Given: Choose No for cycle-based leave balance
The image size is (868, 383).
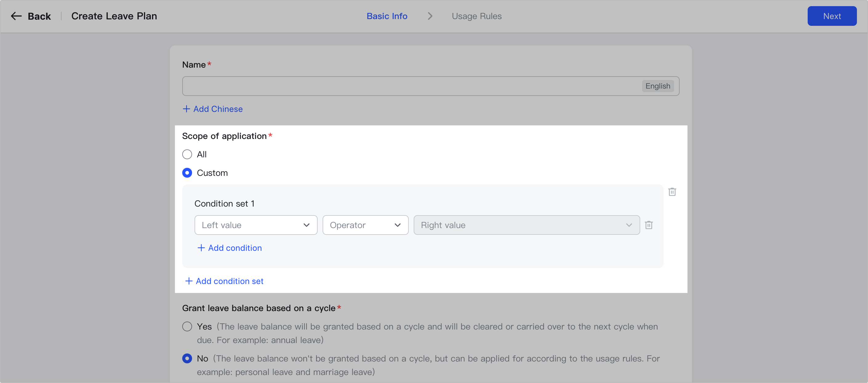Looking at the screenshot, I should (187, 358).
